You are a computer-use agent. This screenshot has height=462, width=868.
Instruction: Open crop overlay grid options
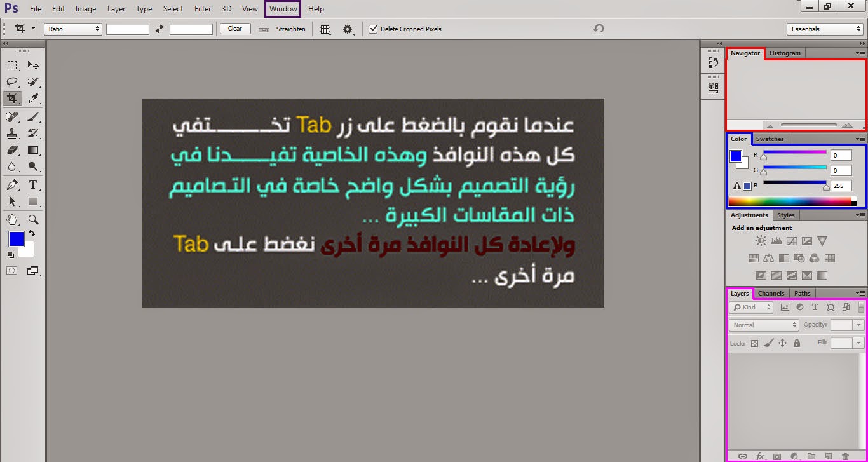pos(325,29)
